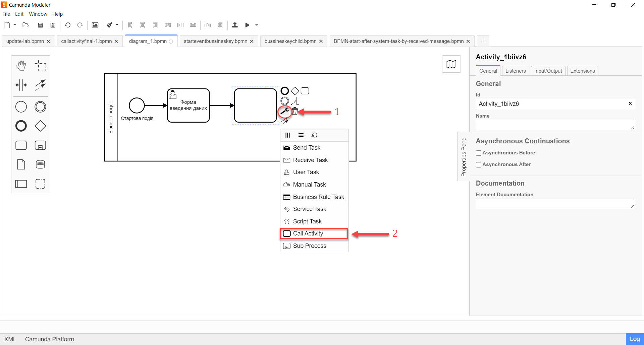Create an end event from palette

coord(21,126)
